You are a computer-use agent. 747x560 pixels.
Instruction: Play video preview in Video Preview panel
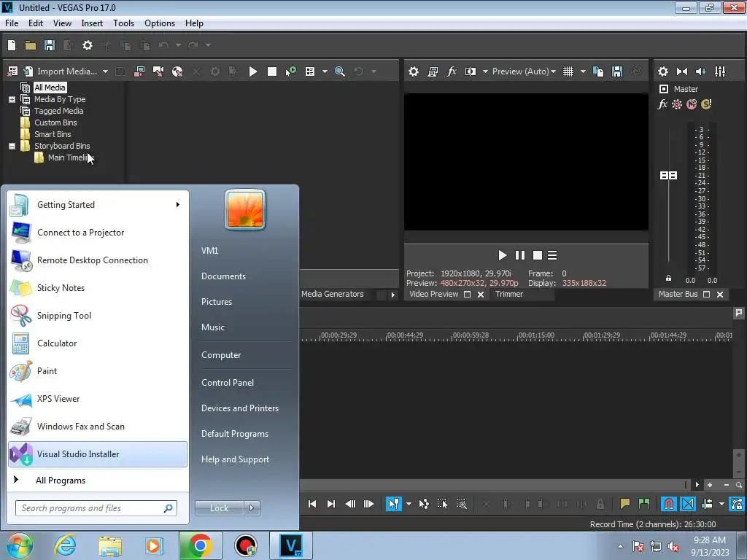click(502, 255)
